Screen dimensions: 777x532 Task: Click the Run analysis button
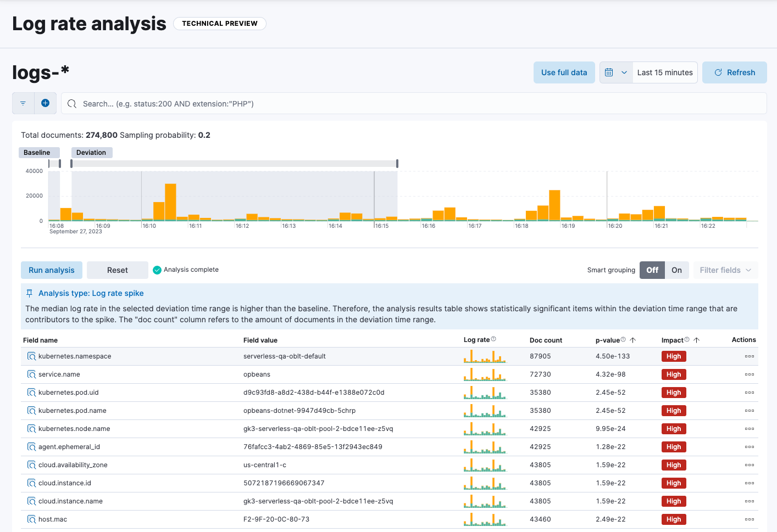click(51, 270)
